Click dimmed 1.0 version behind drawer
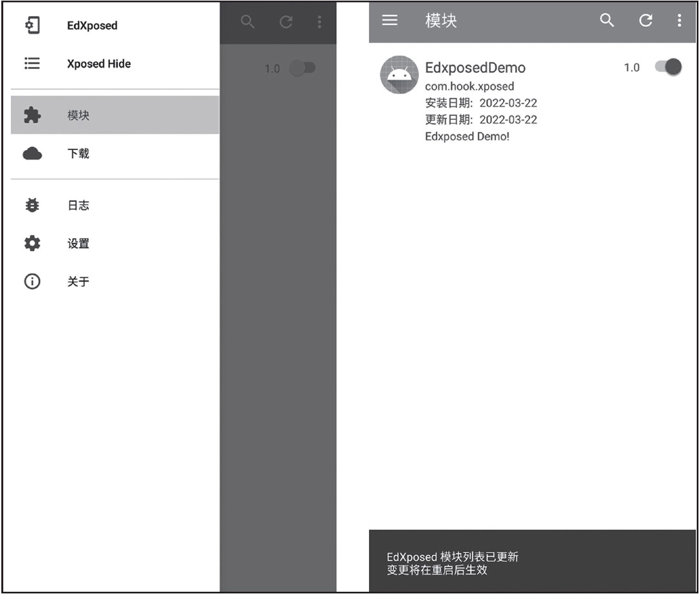700x595 pixels. click(x=272, y=69)
